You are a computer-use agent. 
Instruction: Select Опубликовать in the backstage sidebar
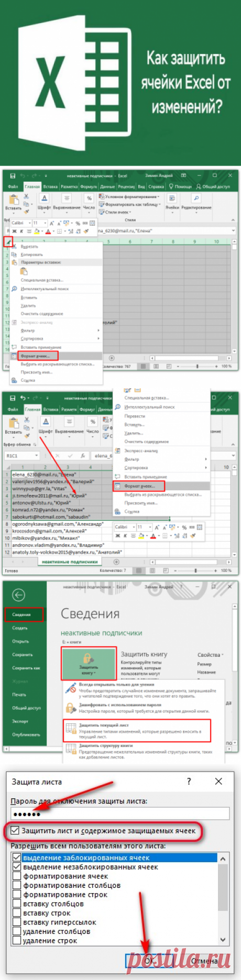point(26,734)
